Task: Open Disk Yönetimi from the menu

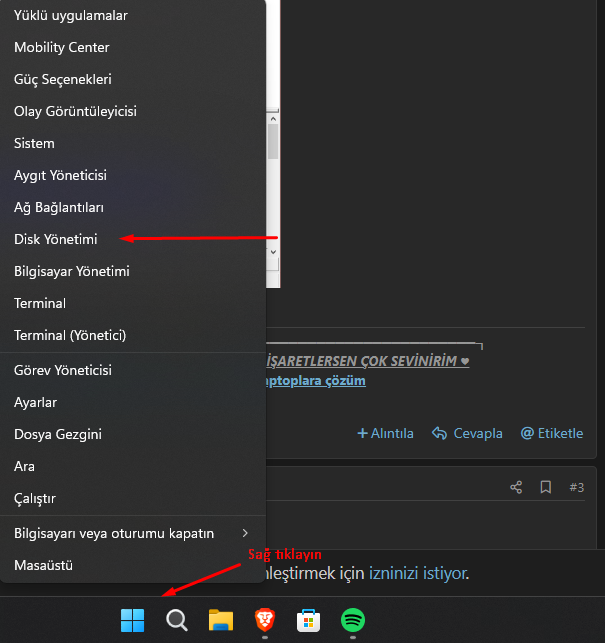Action: pyautogui.click(x=133, y=239)
